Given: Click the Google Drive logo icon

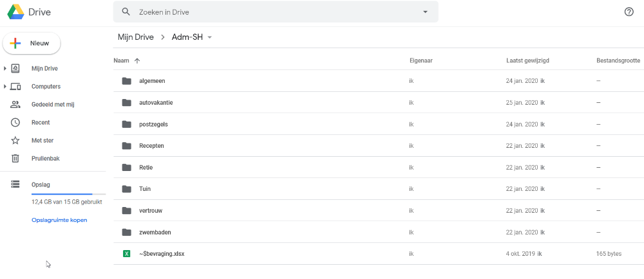Looking at the screenshot, I should [16, 12].
